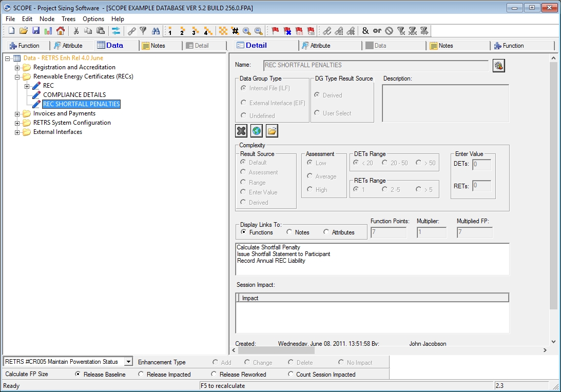561x392 pixels.
Task: Click the Copy toolbar icon
Action: [88, 31]
